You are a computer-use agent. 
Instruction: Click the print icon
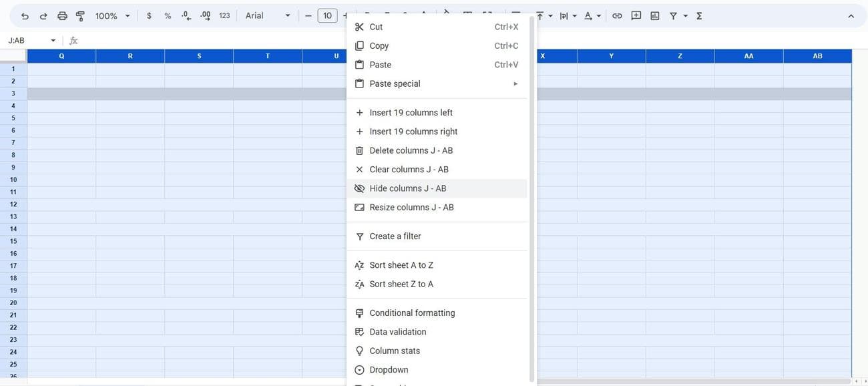tap(62, 16)
